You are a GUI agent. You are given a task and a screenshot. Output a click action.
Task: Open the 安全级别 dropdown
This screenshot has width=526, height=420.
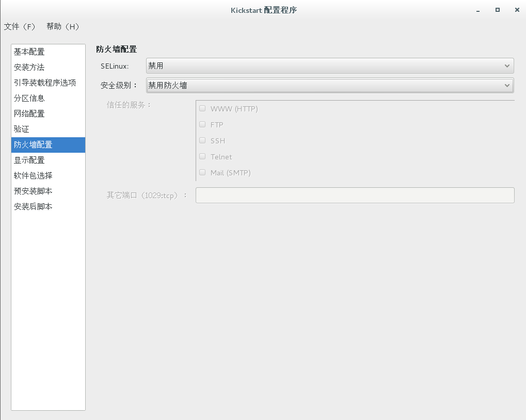click(330, 86)
